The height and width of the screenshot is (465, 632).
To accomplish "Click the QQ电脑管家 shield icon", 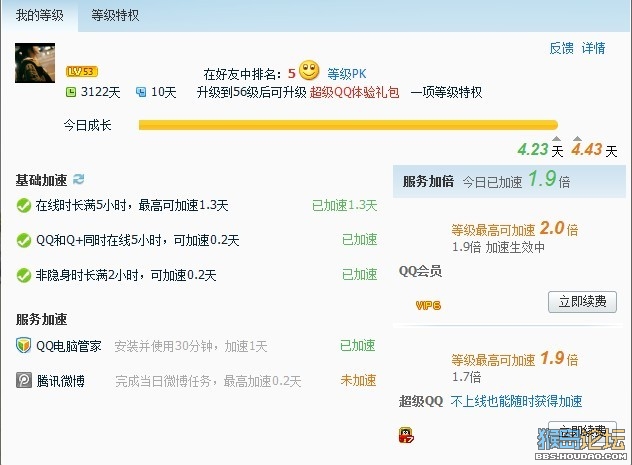I will point(23,346).
